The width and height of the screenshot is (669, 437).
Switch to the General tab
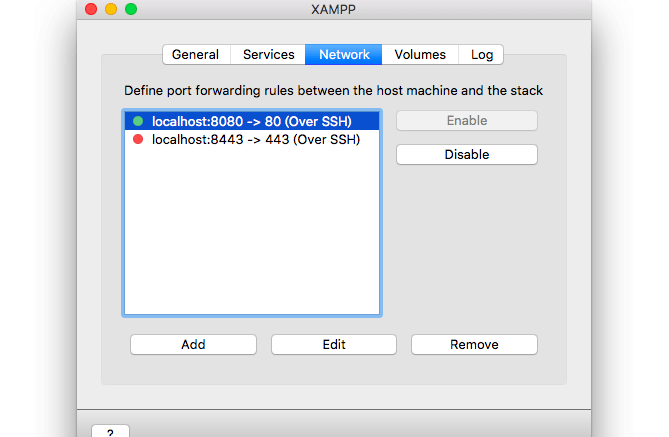(196, 55)
